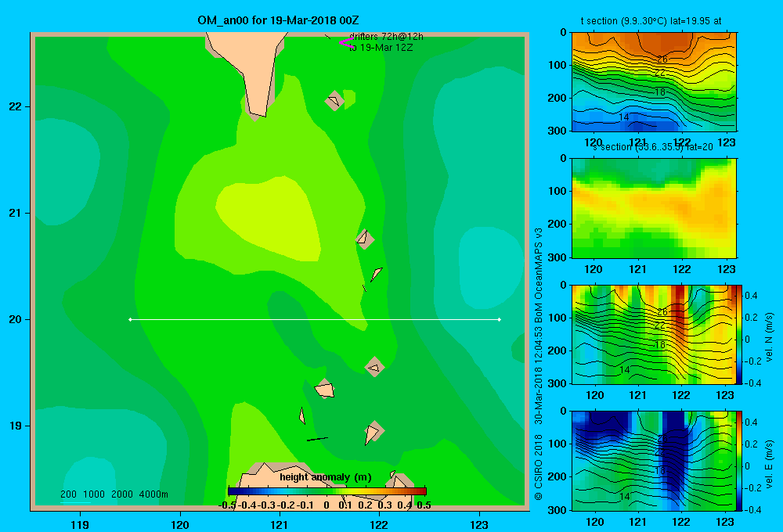Click the 't section (9.9..30°C) lat=19.95' title
The width and height of the screenshot is (783, 532).
(651, 21)
